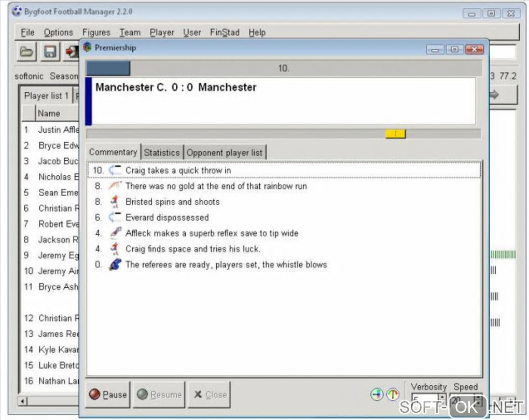The height and width of the screenshot is (420, 529).
Task: Maximize the Premiership live match window
Action: 454,50
